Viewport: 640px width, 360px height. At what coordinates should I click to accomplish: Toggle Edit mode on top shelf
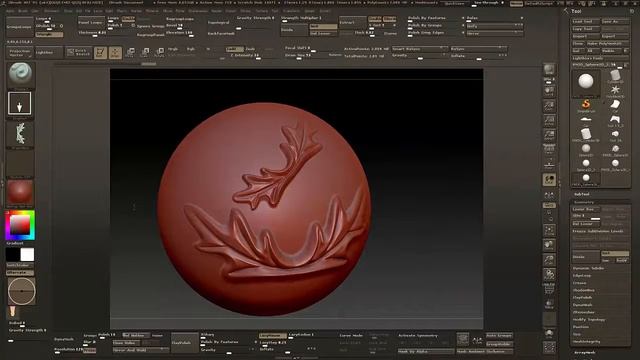click(100, 52)
